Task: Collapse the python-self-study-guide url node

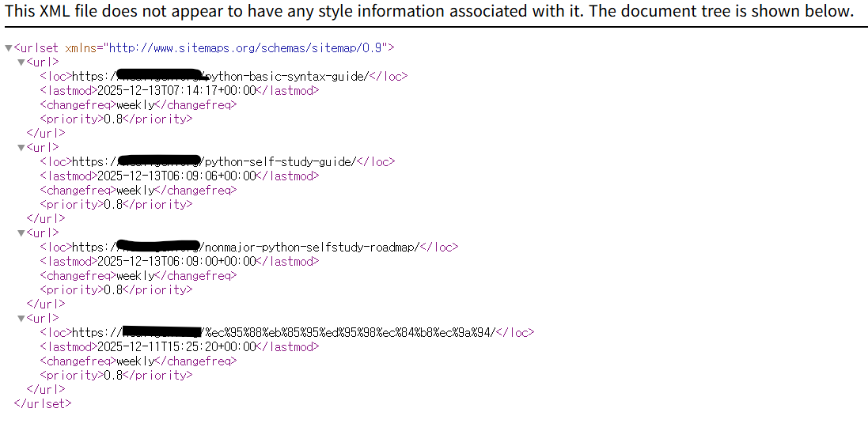Action: (x=21, y=148)
